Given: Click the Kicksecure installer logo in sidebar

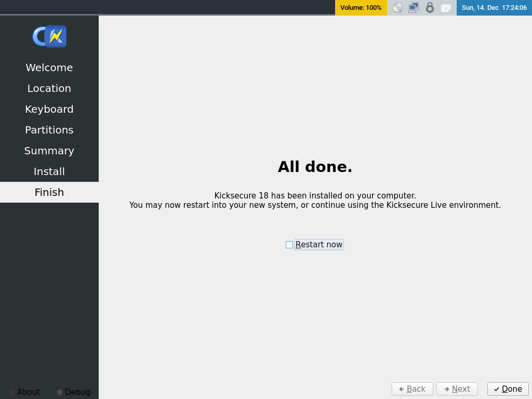Looking at the screenshot, I should (x=49, y=36).
